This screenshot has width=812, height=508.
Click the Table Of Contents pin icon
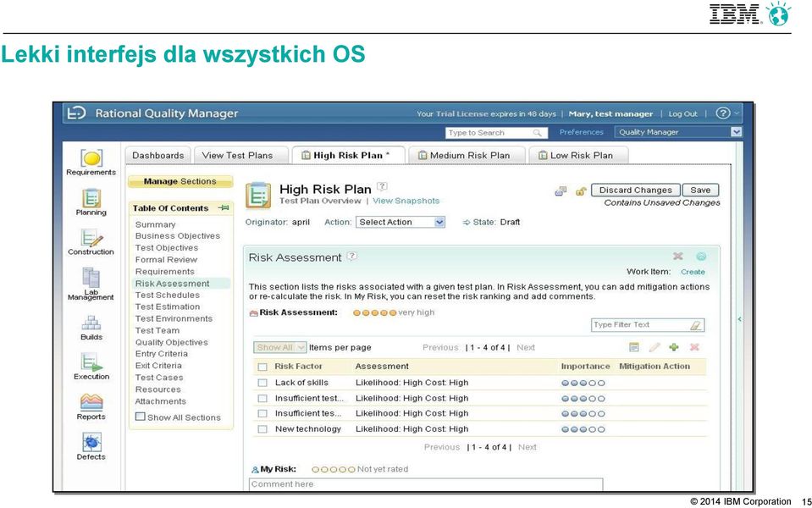tap(224, 207)
